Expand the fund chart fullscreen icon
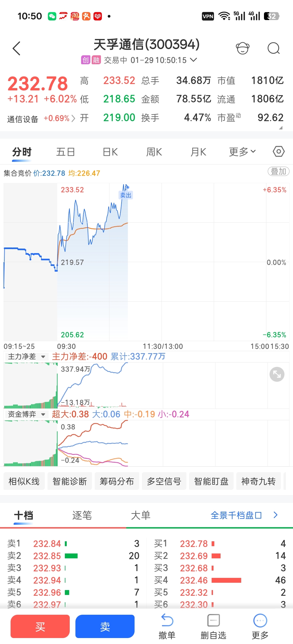The height and width of the screenshot is (644, 293). coord(277,374)
